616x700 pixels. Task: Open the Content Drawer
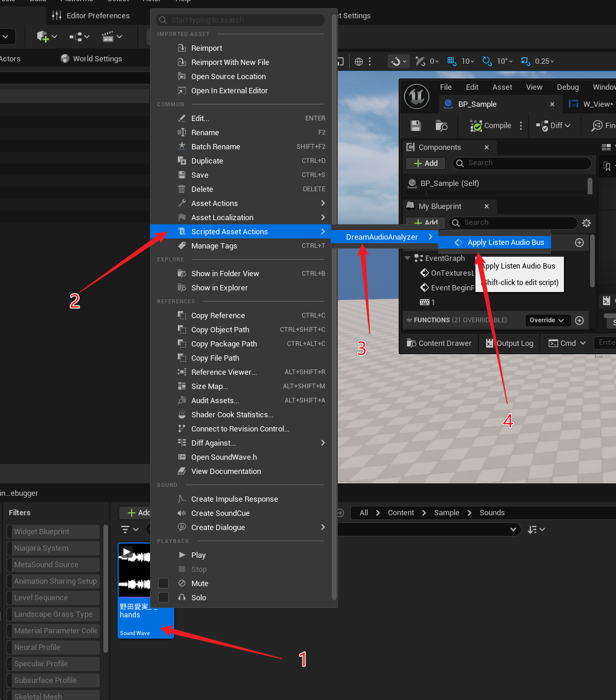click(439, 344)
